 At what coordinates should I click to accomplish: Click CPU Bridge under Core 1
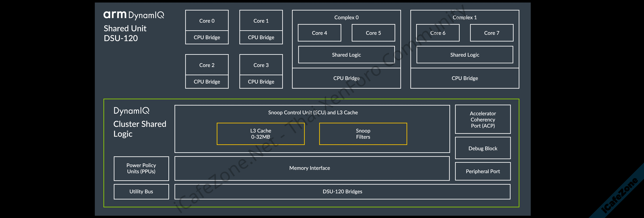pyautogui.click(x=261, y=37)
